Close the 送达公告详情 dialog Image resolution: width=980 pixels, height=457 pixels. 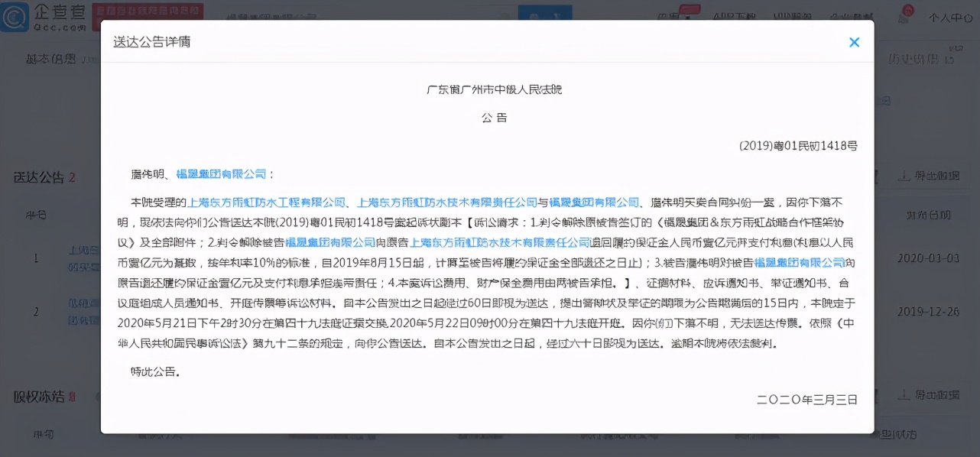[854, 42]
